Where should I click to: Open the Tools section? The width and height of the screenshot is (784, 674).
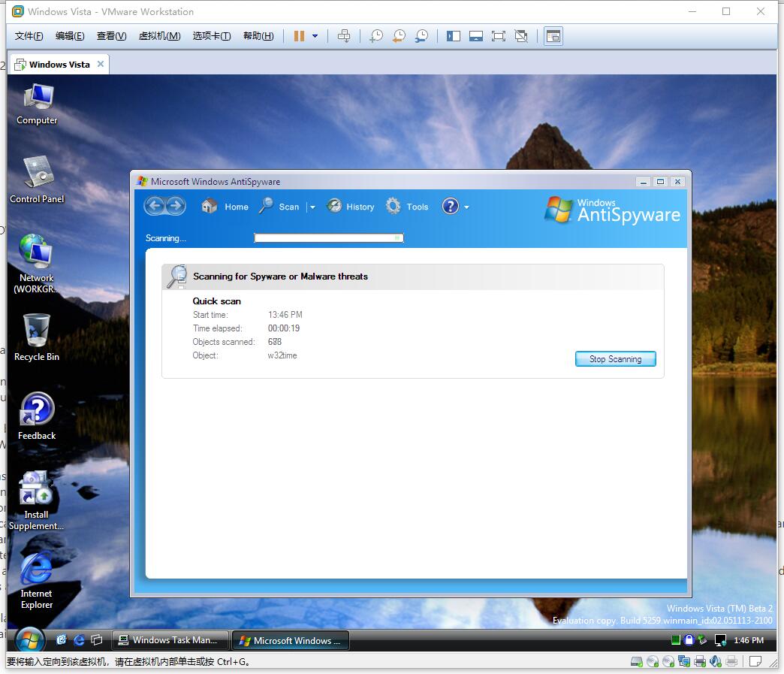(x=407, y=206)
